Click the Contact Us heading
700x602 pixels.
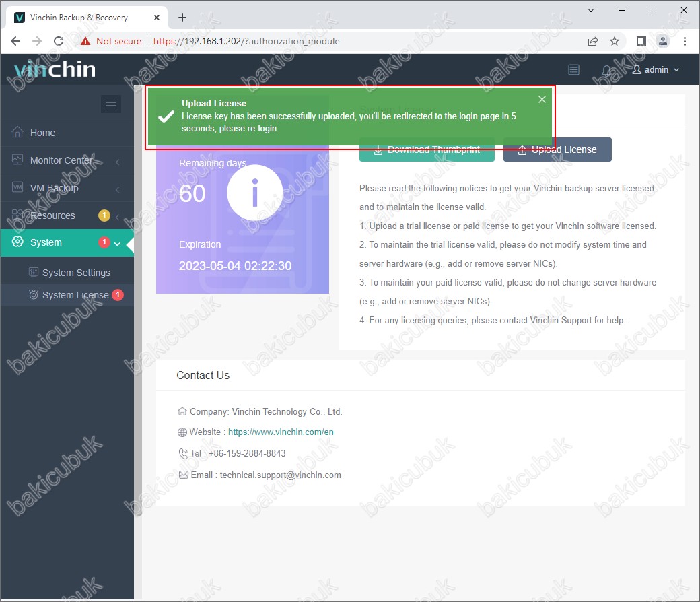coord(203,376)
